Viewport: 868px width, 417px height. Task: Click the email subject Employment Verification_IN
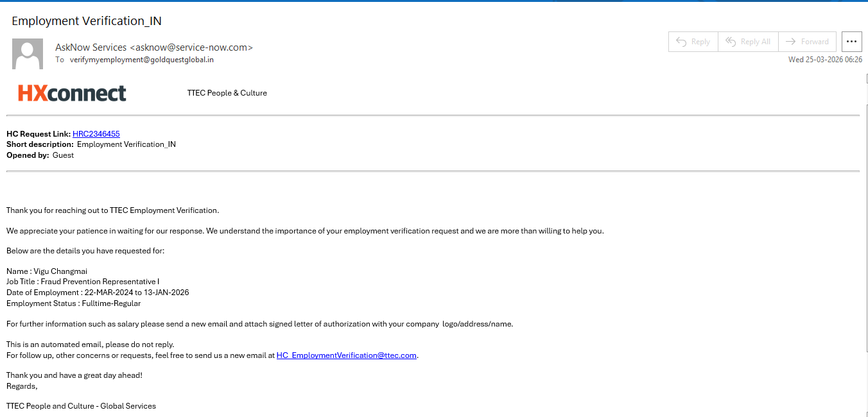click(x=87, y=21)
